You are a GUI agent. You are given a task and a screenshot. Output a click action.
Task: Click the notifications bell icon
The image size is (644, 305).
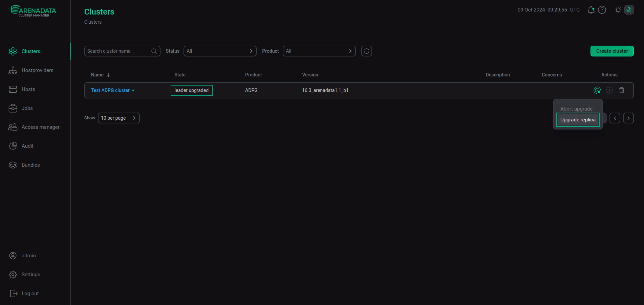[591, 10]
